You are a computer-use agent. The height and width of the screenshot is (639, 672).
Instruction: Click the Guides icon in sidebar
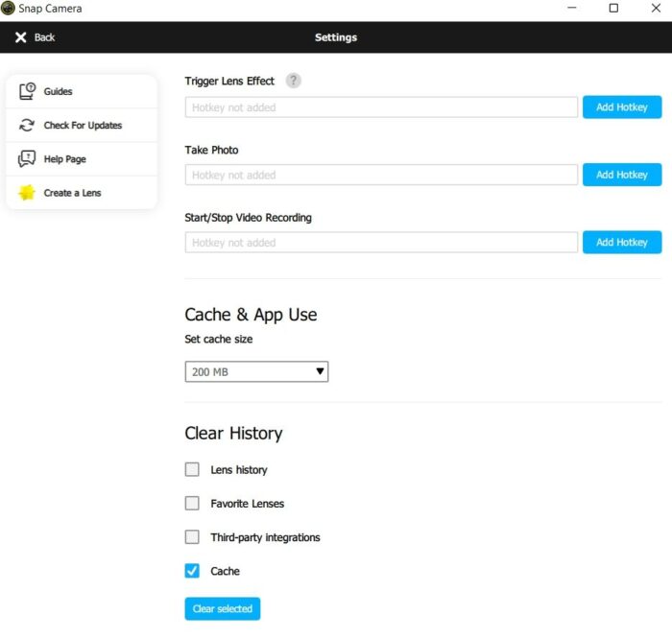(x=27, y=91)
